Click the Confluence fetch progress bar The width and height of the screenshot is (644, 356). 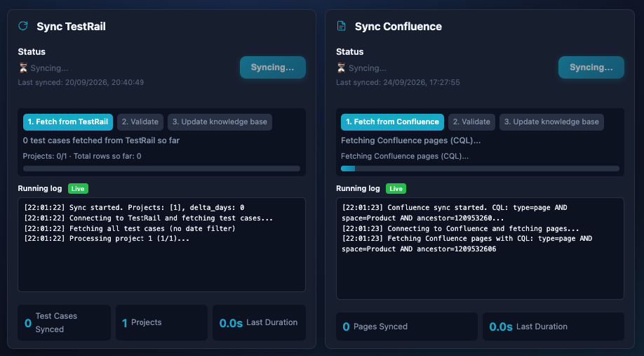(480, 169)
